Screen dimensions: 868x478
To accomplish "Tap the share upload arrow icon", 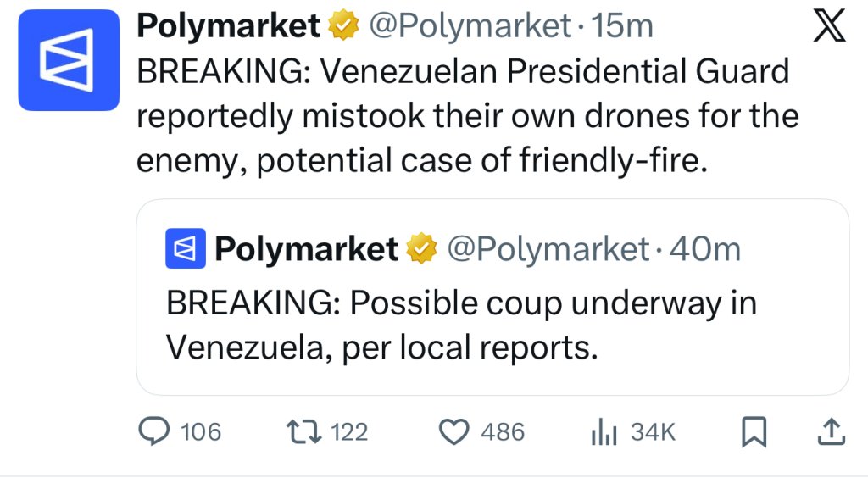I will tap(832, 432).
